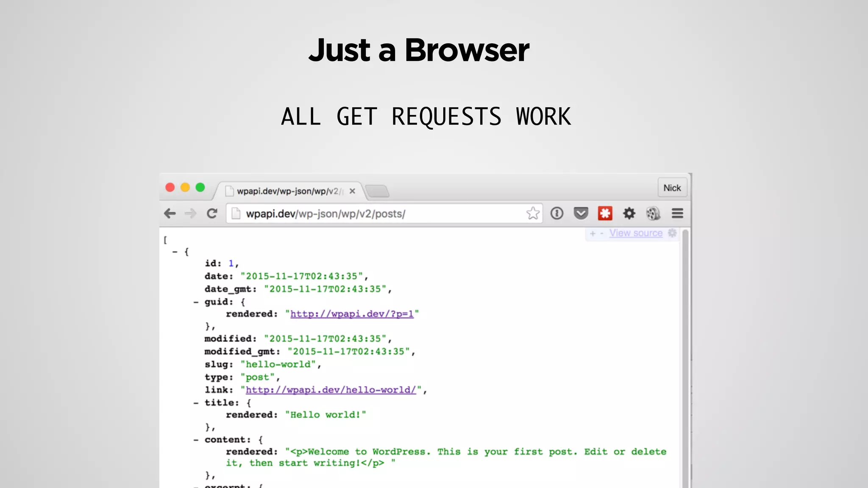Screen dimensions: 868x488
Task: Open the JSON viewer options gear
Action: pyautogui.click(x=672, y=233)
